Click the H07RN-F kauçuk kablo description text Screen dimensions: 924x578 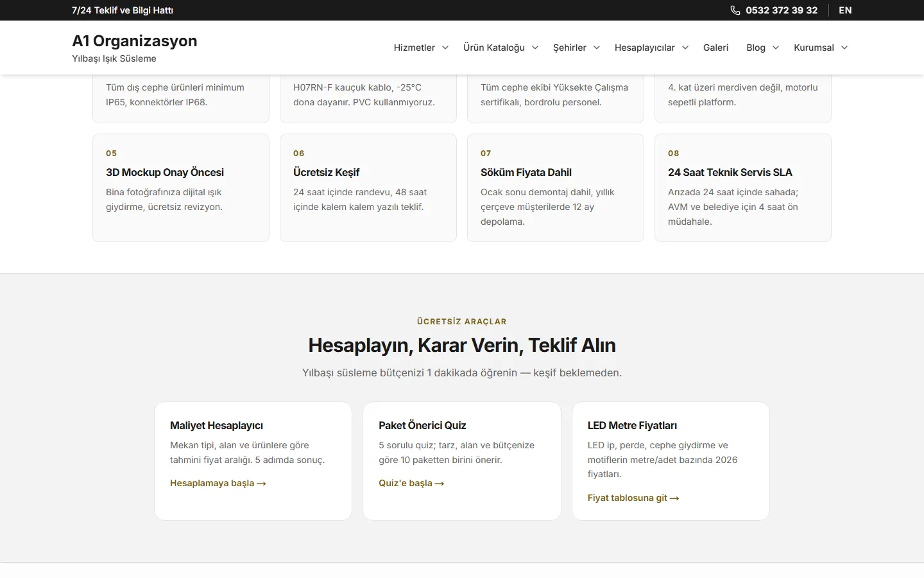364,94
